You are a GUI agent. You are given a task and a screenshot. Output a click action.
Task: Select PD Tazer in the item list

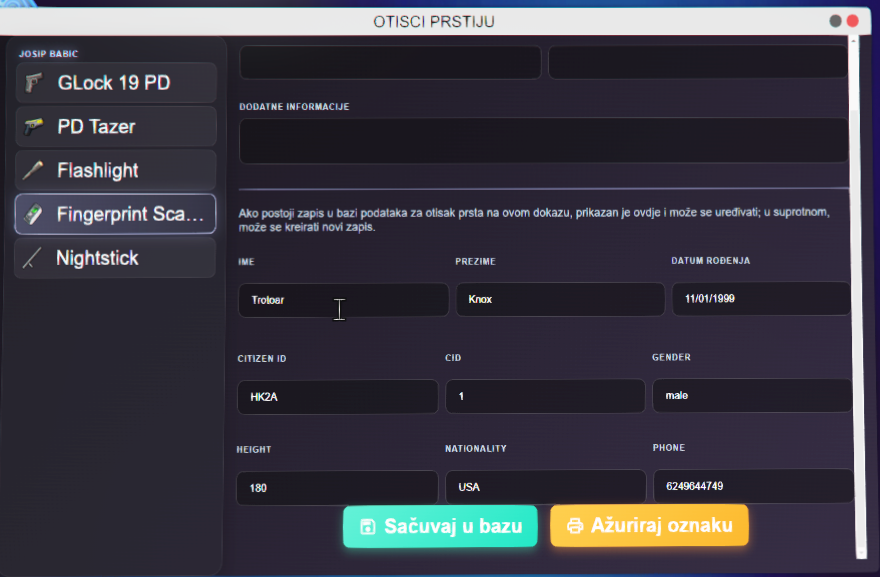click(x=116, y=127)
